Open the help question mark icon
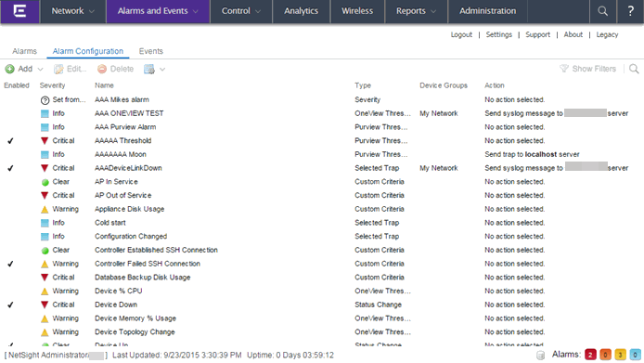The height and width of the screenshot is (363, 644). 630,11
